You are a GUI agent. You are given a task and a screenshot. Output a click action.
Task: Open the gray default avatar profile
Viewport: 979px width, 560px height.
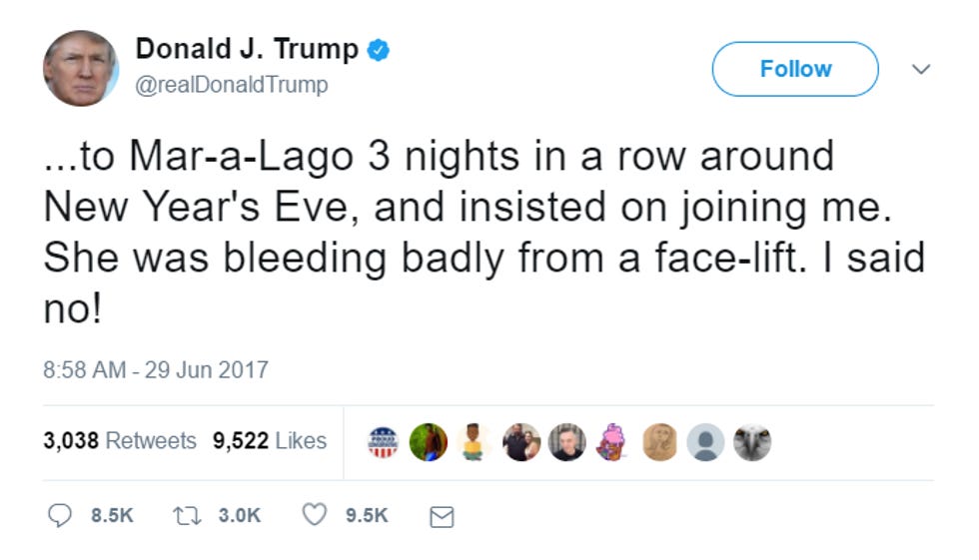click(705, 443)
